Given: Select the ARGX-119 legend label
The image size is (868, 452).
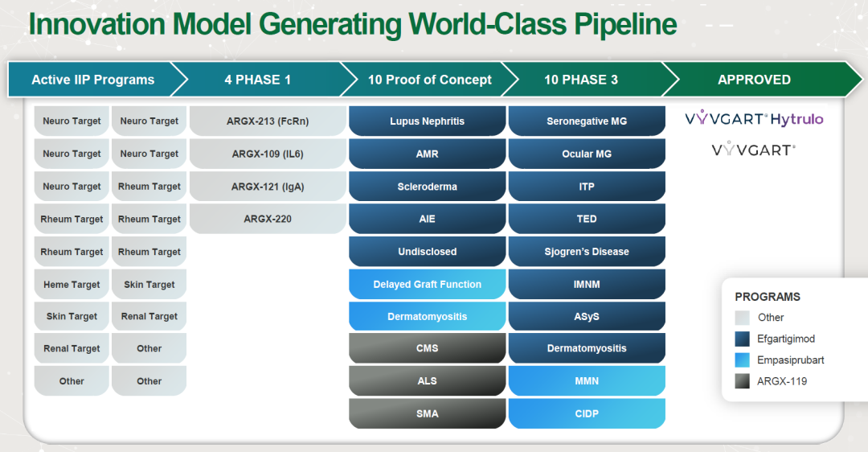Looking at the screenshot, I should (782, 381).
